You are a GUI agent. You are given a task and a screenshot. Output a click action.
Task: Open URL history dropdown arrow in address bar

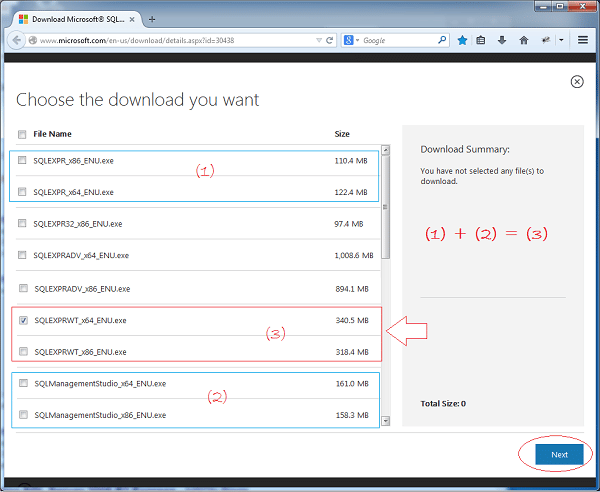(x=319, y=40)
